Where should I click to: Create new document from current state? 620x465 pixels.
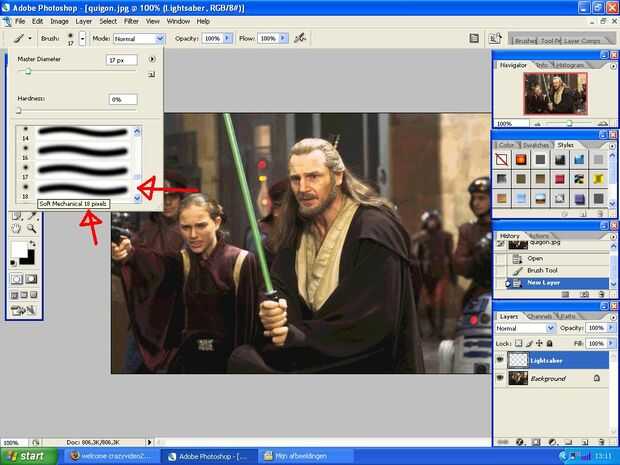pos(566,295)
